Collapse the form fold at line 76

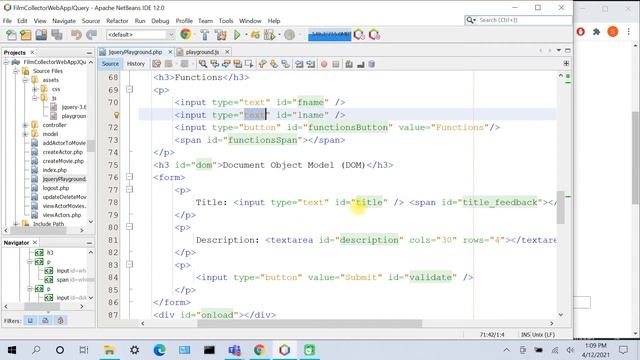tap(129, 177)
